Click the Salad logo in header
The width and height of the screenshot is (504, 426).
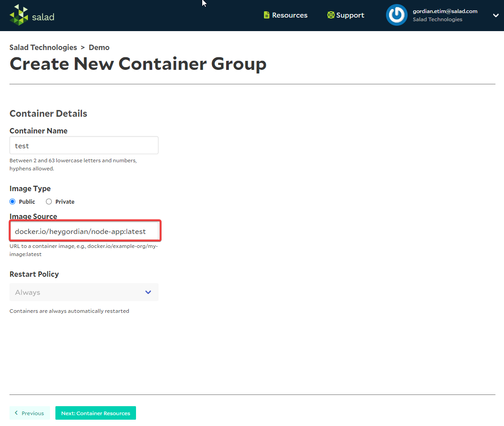point(32,15)
